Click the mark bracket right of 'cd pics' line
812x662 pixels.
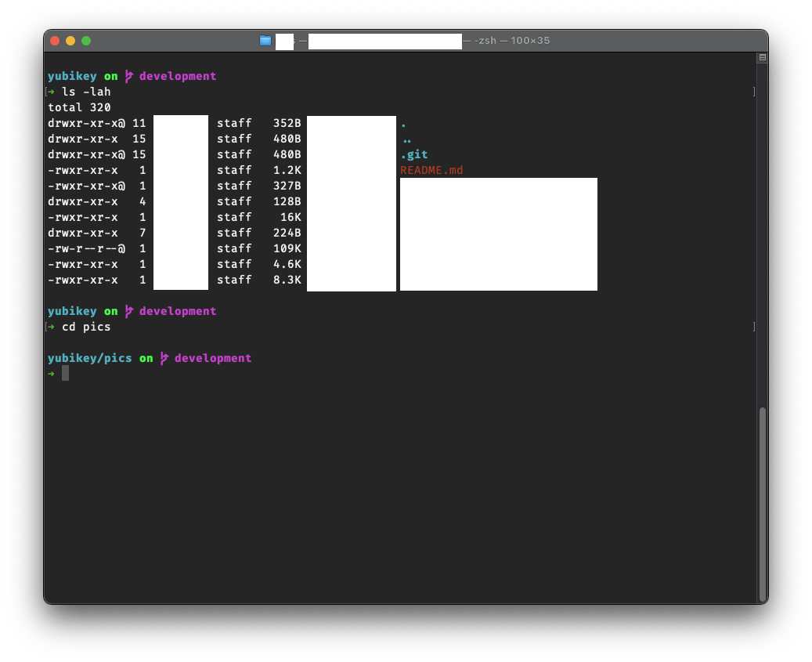753,327
